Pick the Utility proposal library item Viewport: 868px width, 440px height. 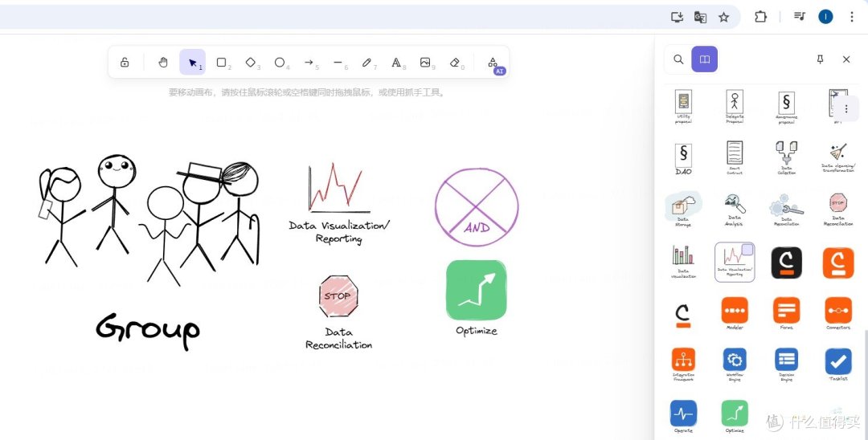click(683, 107)
